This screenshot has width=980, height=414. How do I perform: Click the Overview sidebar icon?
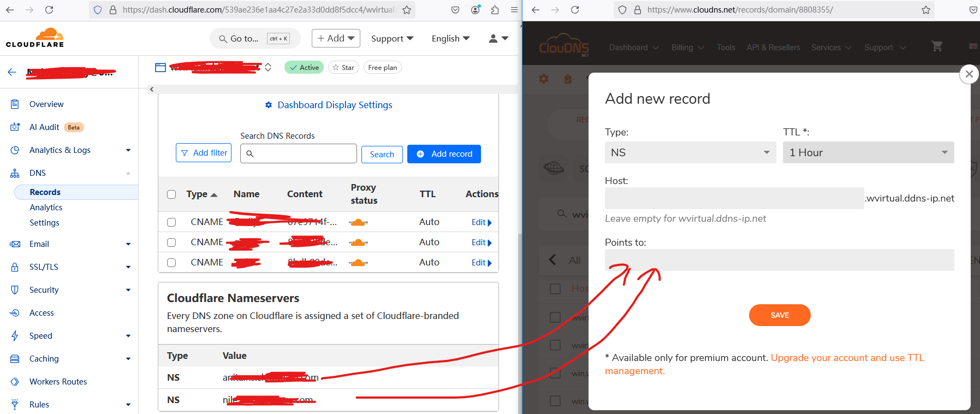pos(15,104)
